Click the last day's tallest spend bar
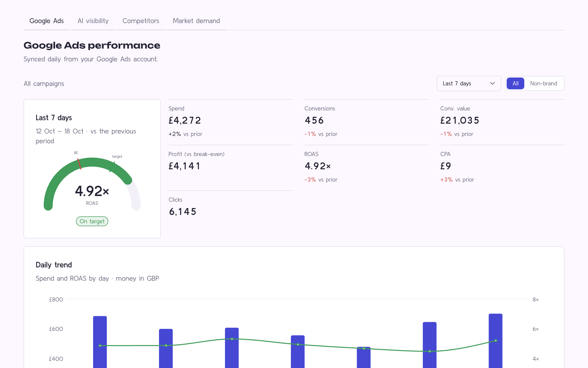This screenshot has height=368, width=588. tap(495, 341)
